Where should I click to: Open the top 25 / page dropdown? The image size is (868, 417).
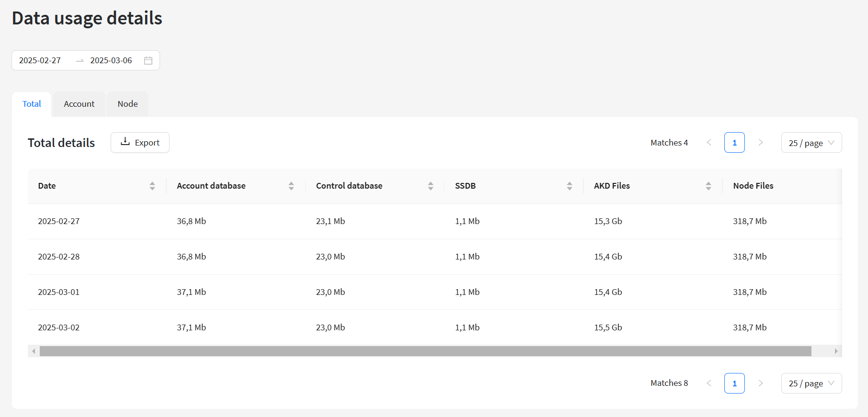pyautogui.click(x=811, y=143)
